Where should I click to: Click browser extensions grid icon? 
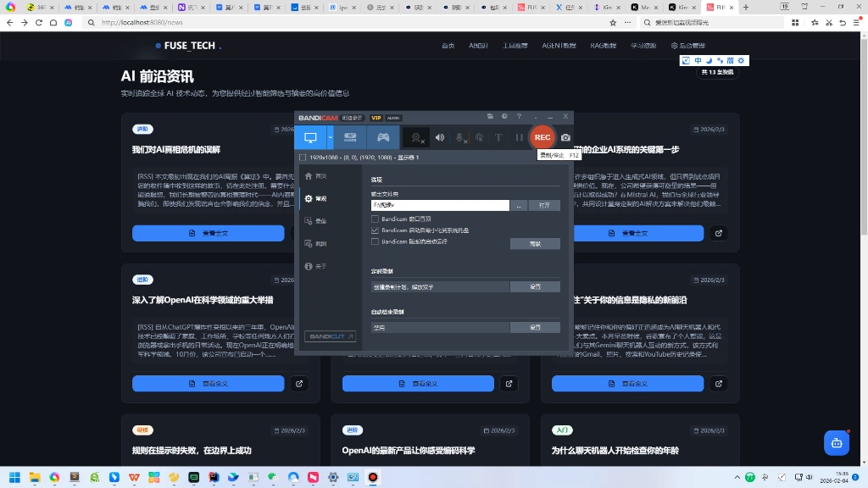click(x=795, y=23)
